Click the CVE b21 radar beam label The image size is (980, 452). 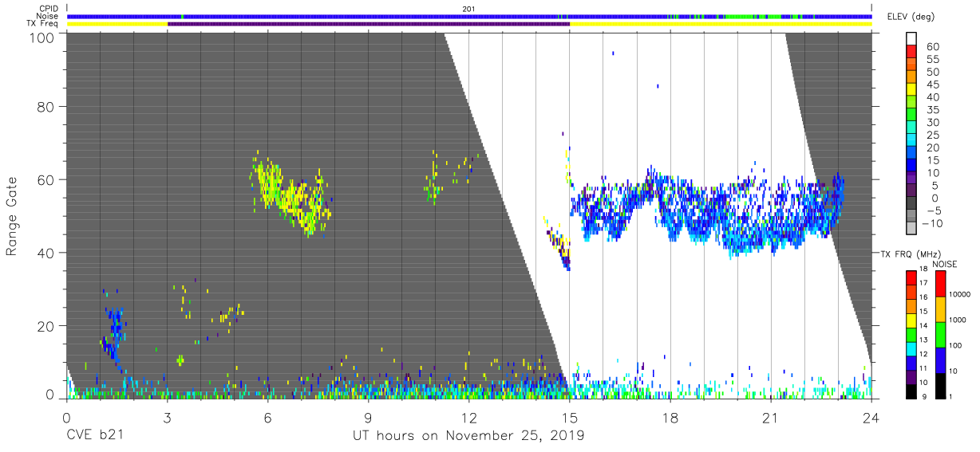coord(94,436)
